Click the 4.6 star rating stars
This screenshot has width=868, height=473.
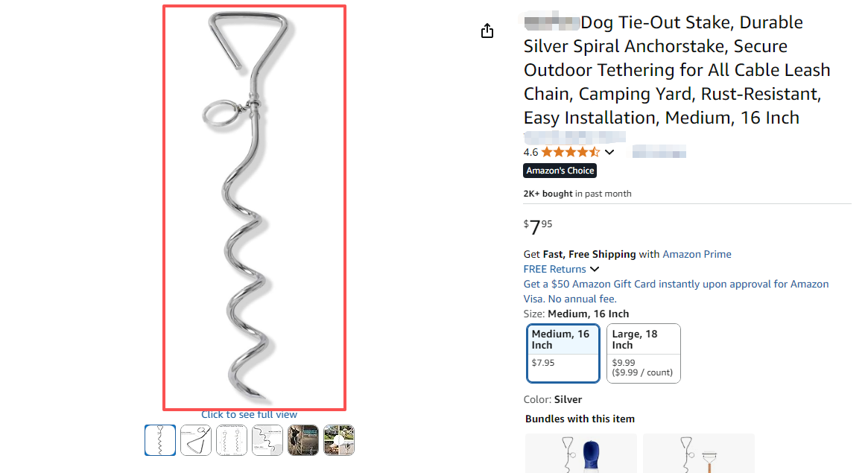point(570,152)
